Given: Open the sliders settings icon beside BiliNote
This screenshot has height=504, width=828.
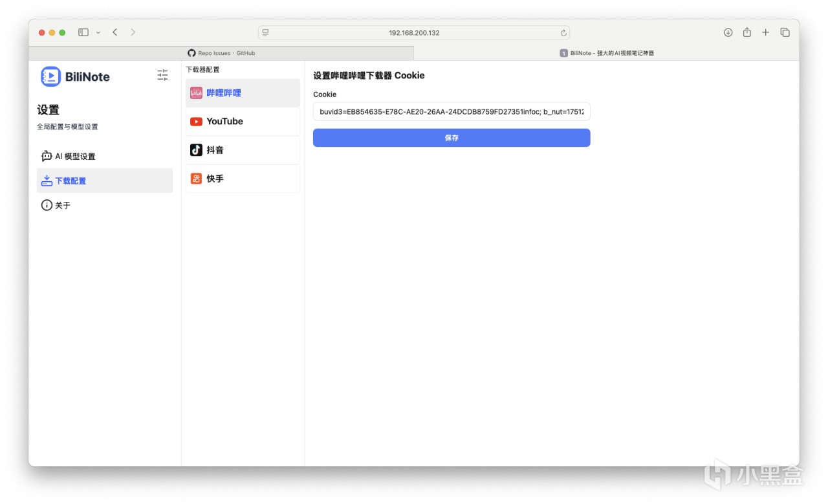Looking at the screenshot, I should (162, 75).
